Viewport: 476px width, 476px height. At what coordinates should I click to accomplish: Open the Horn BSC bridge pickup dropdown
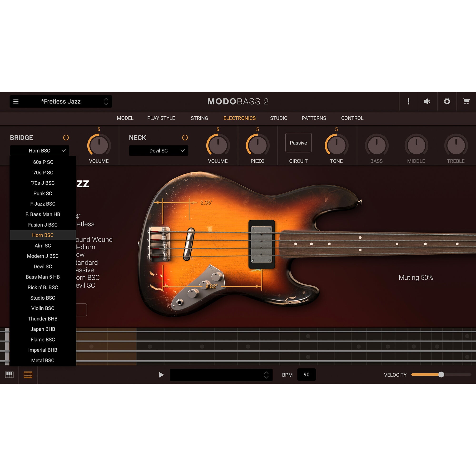click(x=40, y=151)
